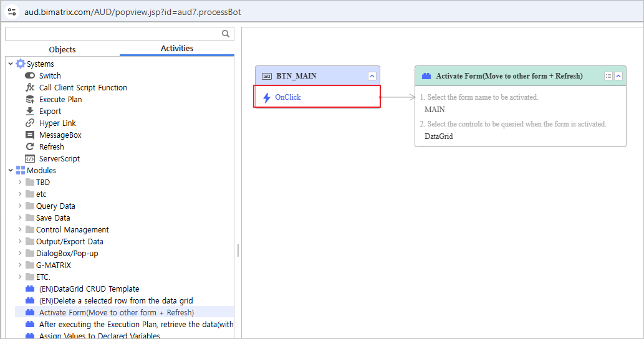Click the Activate Form node block icon

426,76
